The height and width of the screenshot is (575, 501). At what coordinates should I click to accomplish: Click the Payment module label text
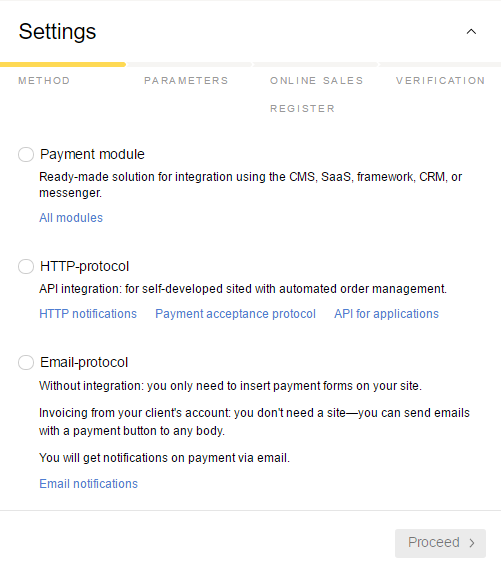[92, 154]
